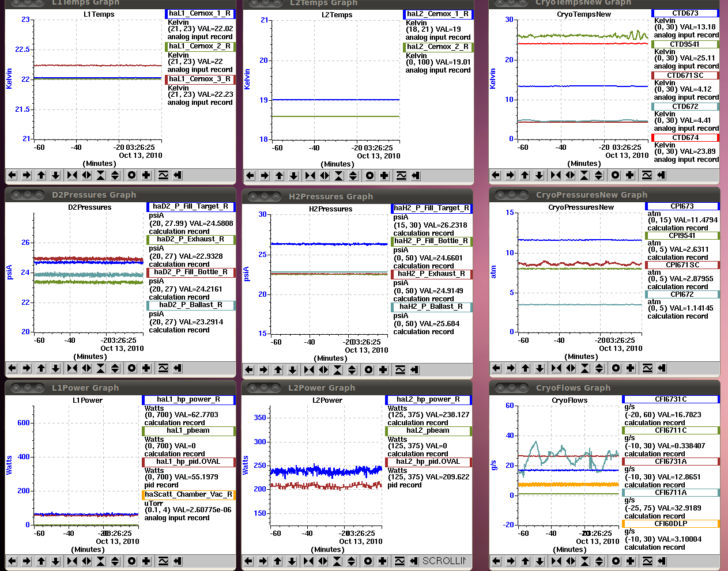The image size is (728, 571).
Task: Pan right in L1Temps graph toolbar
Action: [x=27, y=175]
